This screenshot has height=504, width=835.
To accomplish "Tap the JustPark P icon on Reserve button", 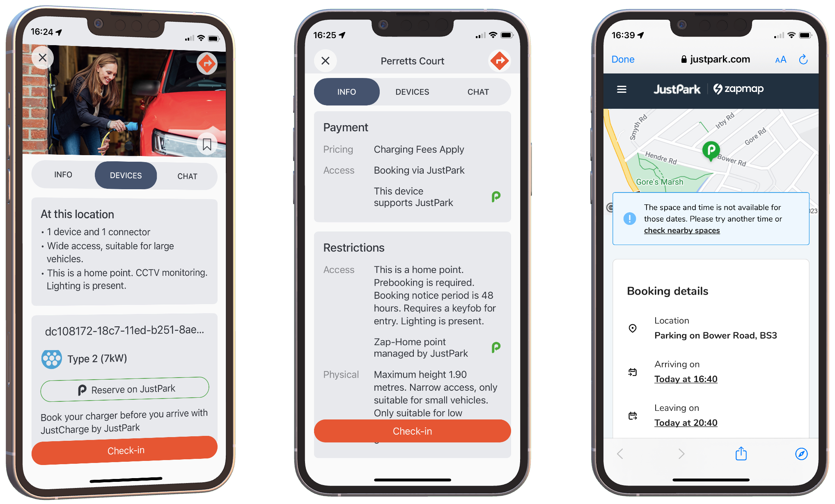I will pyautogui.click(x=83, y=388).
